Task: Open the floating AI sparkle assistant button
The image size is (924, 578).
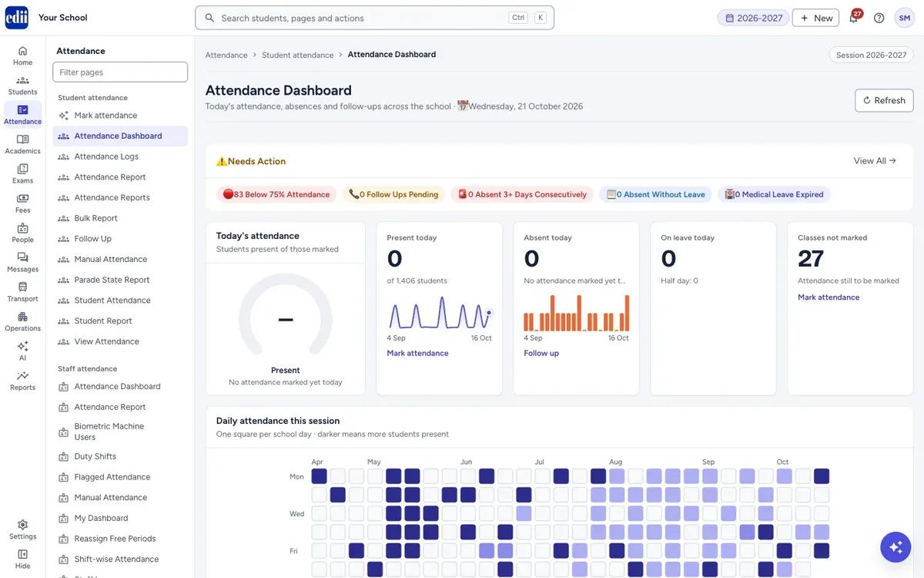Action: click(896, 547)
